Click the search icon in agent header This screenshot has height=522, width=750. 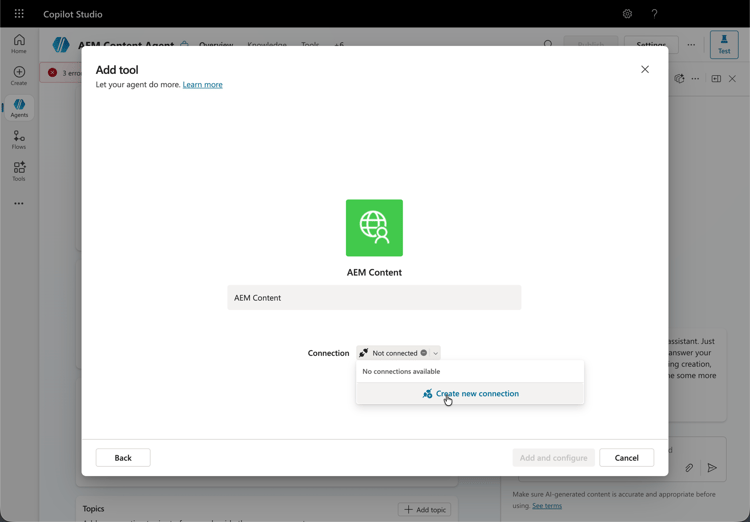tap(548, 44)
